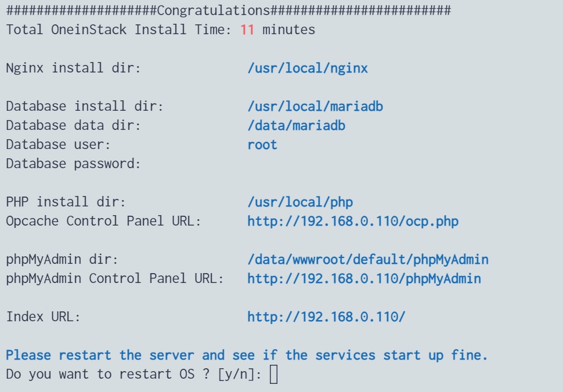Click the Index URL label
563x392 pixels.
pos(43,317)
